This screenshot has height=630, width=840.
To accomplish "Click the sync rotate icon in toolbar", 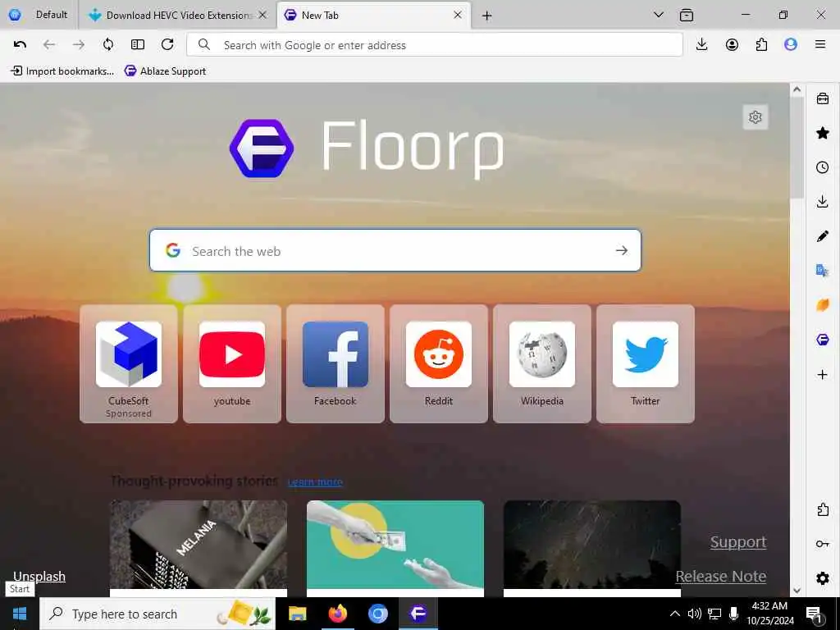I will [x=108, y=45].
